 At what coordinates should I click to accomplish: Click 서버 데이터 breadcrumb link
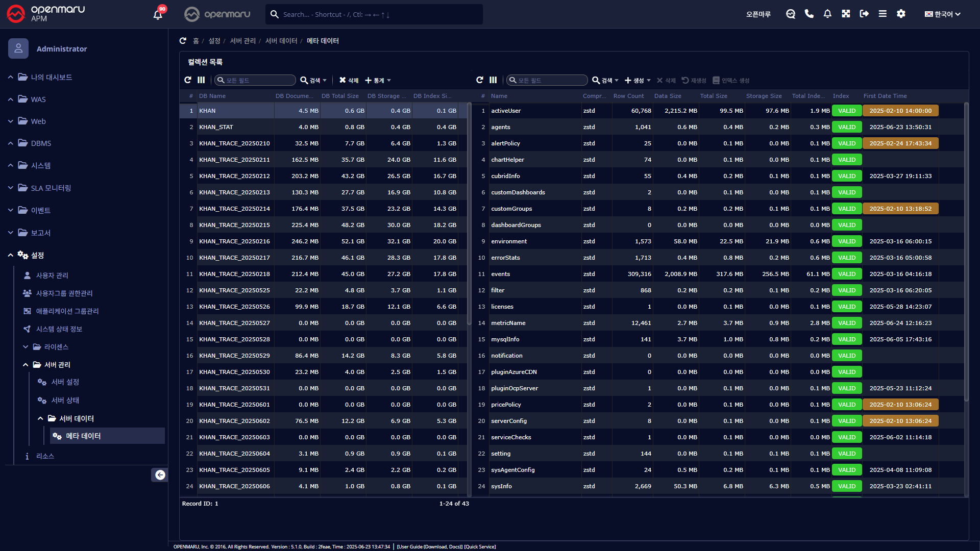281,41
